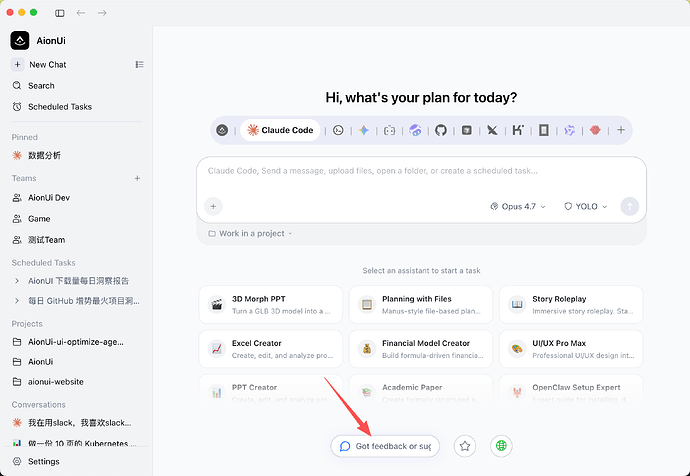Click the green globe icon button
The height and width of the screenshot is (476, 690).
pyautogui.click(x=501, y=446)
